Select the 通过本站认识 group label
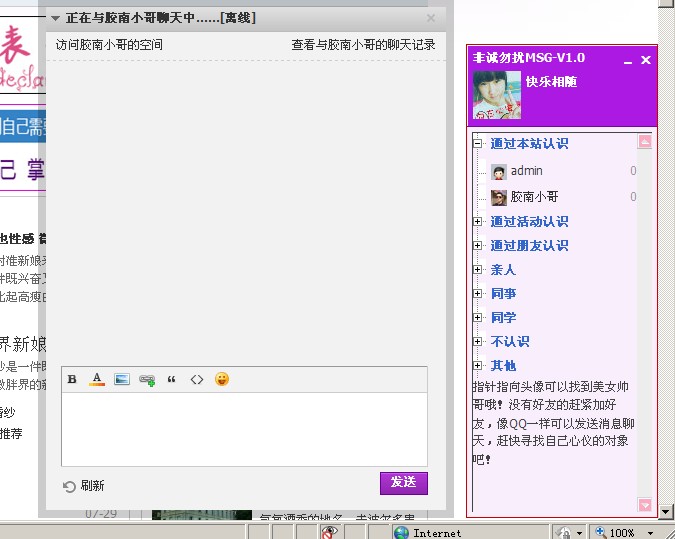Image resolution: width=675 pixels, height=539 pixels. (x=529, y=143)
